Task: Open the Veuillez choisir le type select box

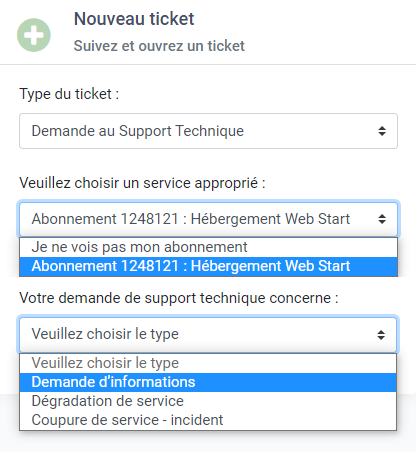Action: pos(208,334)
